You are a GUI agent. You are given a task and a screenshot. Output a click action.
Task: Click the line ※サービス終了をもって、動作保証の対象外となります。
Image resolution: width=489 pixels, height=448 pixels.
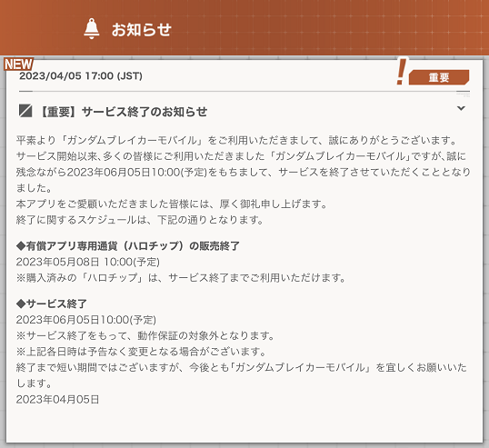145,335
